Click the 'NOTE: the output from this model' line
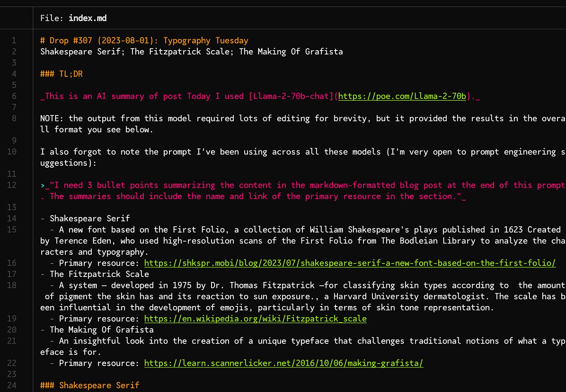566x392 pixels. (302, 124)
